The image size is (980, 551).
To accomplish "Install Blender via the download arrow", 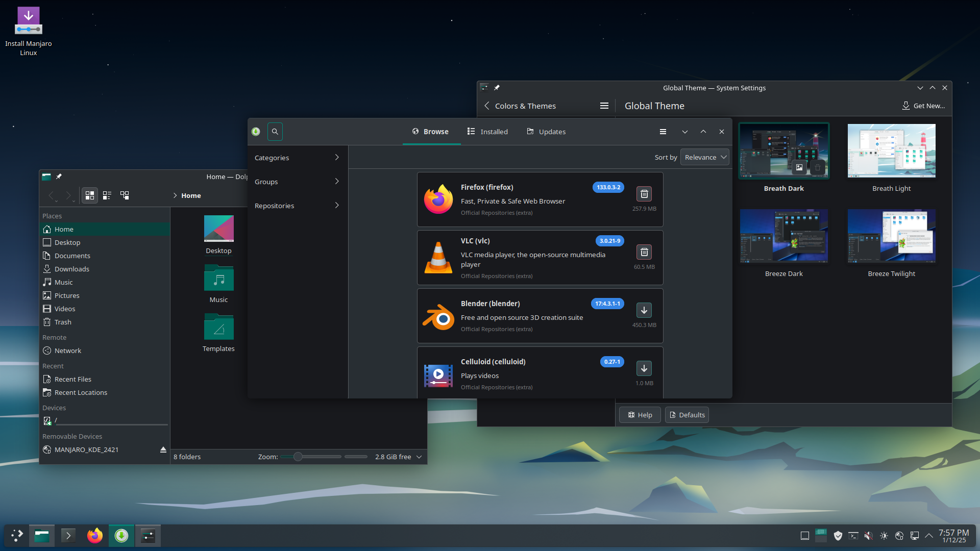I will pos(644,310).
